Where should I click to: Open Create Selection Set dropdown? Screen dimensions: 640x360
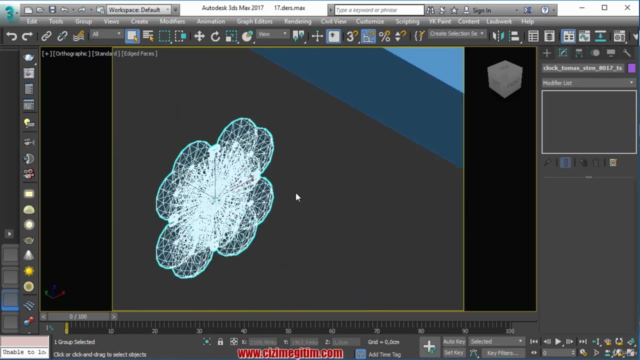click(457, 34)
